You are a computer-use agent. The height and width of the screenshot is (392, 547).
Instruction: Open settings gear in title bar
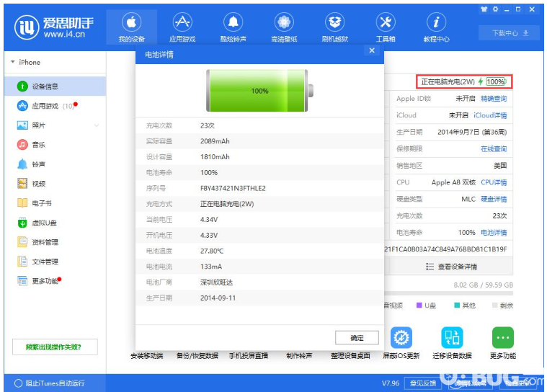pos(495,9)
